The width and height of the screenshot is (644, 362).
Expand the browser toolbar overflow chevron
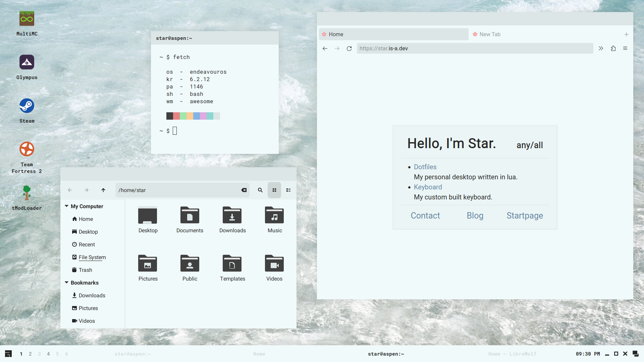(601, 49)
